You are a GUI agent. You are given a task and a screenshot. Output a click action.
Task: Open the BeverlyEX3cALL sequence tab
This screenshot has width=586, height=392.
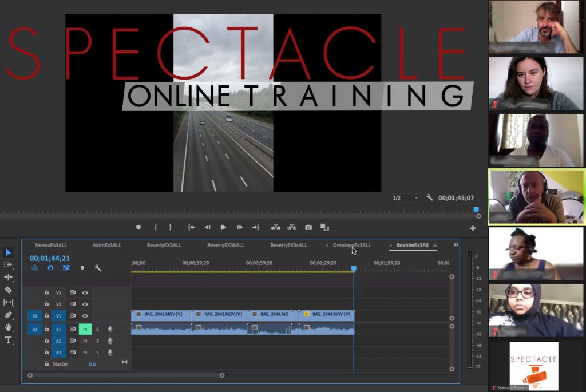coord(289,245)
